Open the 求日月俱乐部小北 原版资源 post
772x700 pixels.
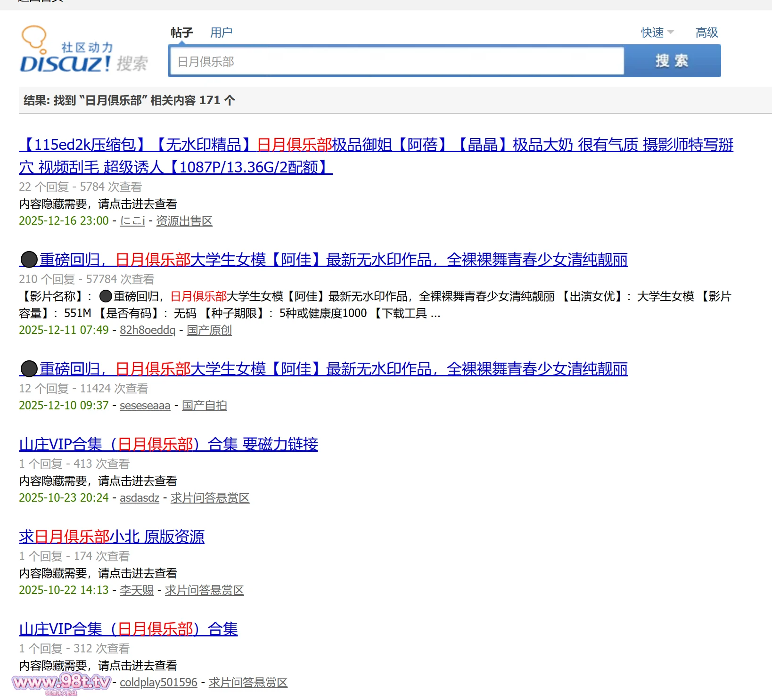coord(112,537)
